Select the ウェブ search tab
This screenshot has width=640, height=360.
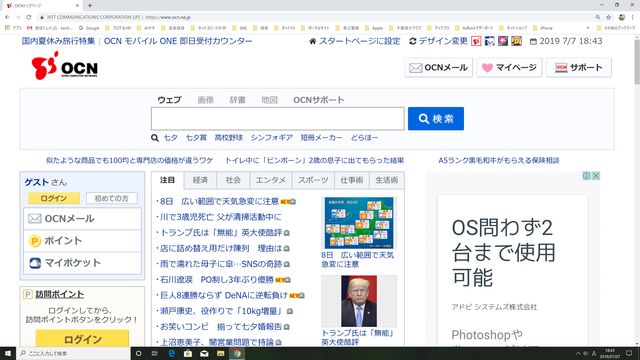point(169,100)
